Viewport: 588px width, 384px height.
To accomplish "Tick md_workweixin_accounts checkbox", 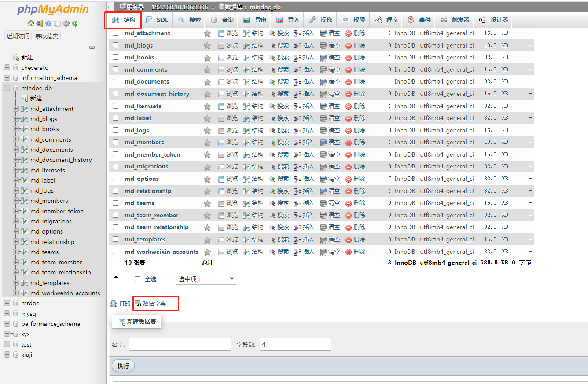I will (116, 251).
